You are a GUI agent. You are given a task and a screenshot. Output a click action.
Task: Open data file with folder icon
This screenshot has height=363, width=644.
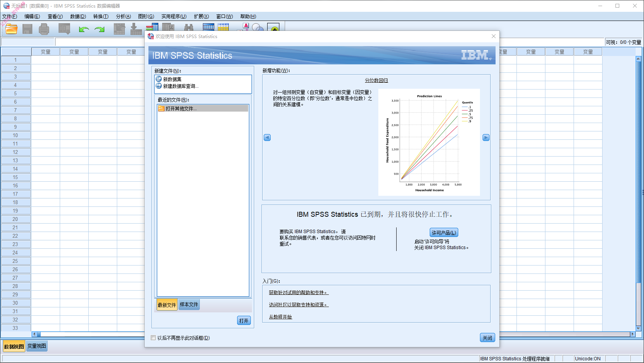[11, 29]
